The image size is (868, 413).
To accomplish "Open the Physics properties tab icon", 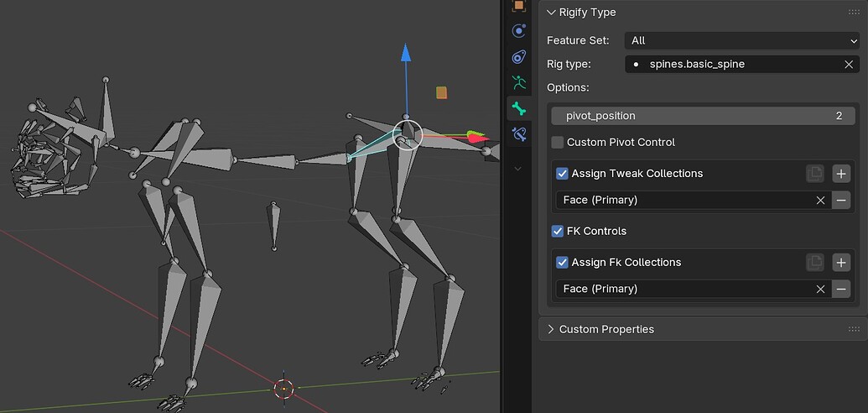I will pos(518,31).
